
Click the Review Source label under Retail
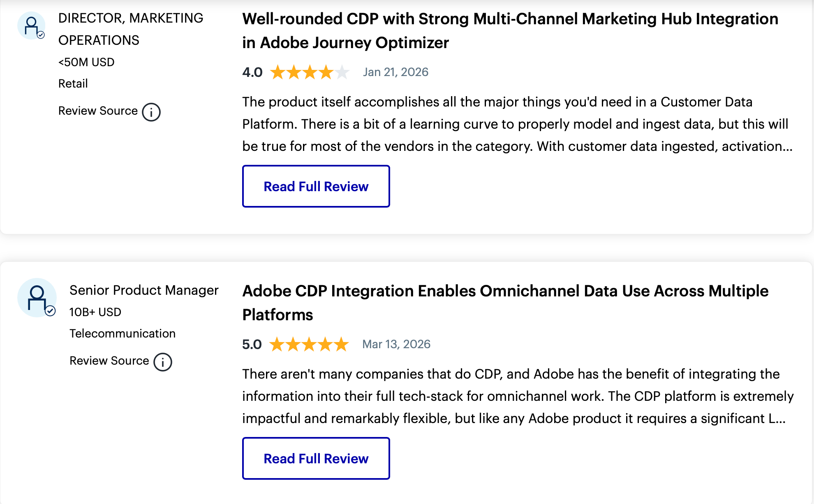[98, 111]
